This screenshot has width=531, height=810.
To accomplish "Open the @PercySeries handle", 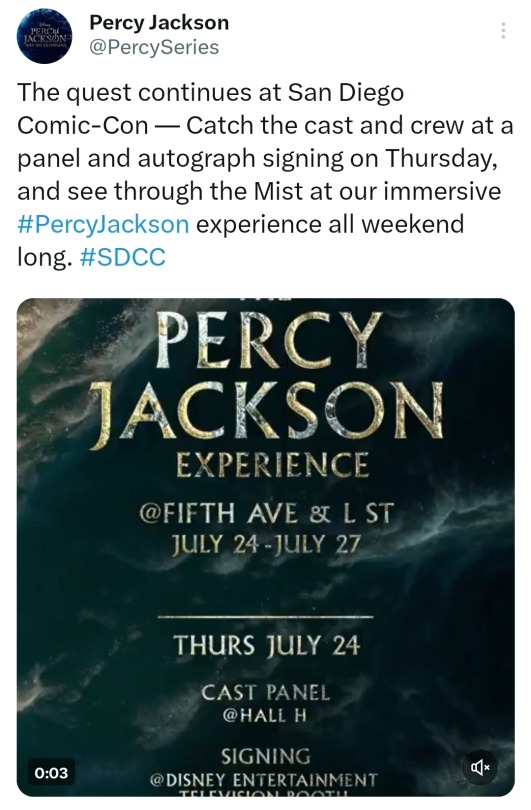I will 154,48.
